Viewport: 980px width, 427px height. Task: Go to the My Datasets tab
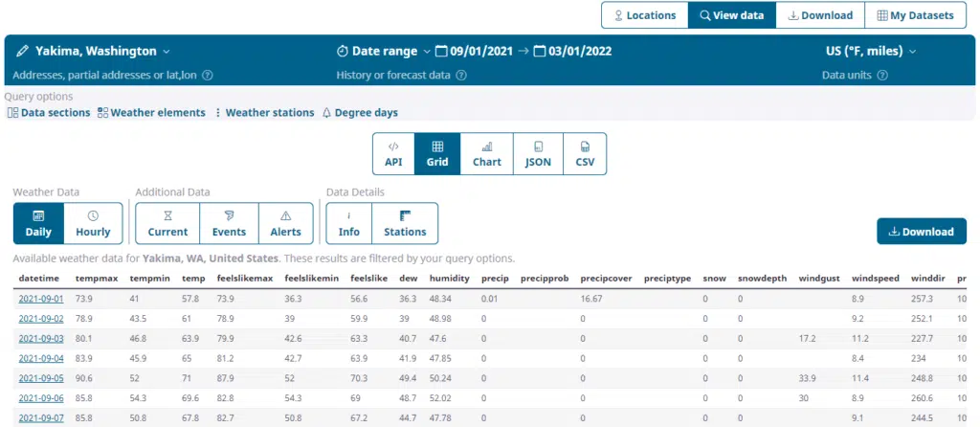tap(915, 15)
